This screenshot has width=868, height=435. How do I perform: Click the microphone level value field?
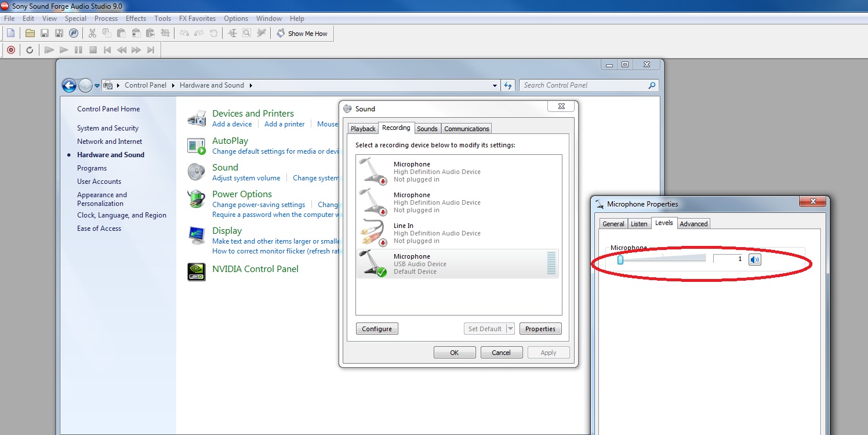pos(728,259)
